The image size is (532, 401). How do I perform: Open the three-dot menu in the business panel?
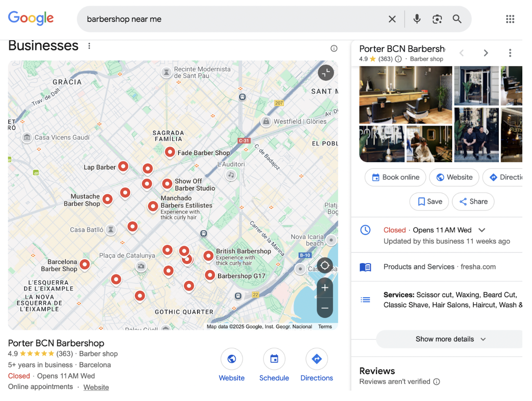(x=510, y=53)
